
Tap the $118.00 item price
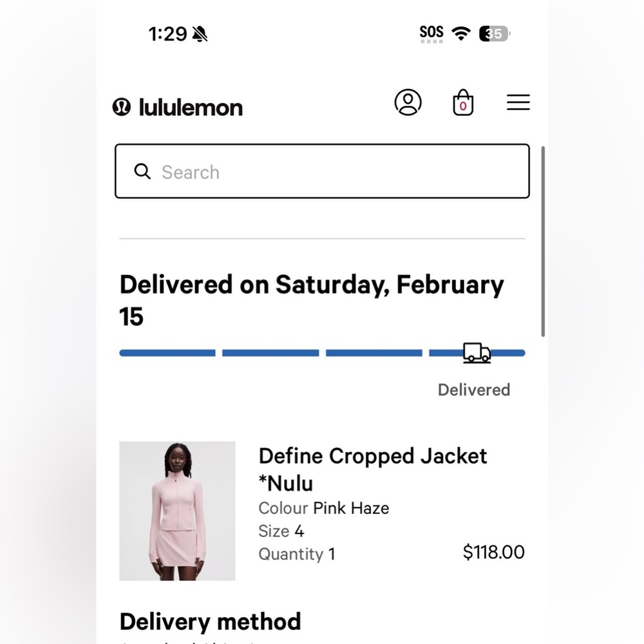[x=493, y=552]
